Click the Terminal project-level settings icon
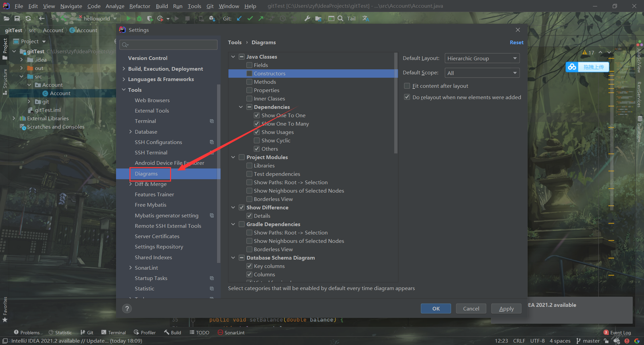The width and height of the screenshot is (644, 345). (212, 121)
